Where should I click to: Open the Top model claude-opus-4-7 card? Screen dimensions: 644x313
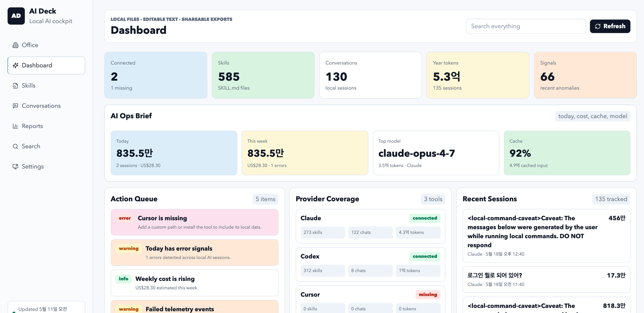coord(436,153)
